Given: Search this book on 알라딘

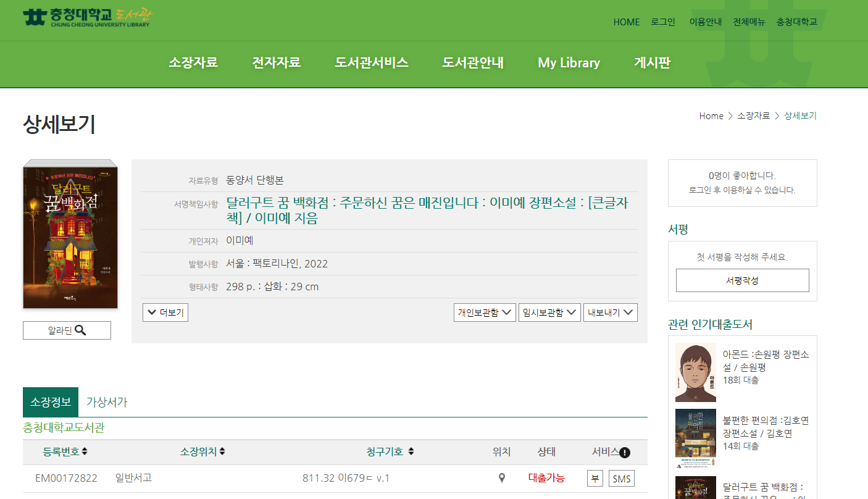Looking at the screenshot, I should pyautogui.click(x=67, y=330).
